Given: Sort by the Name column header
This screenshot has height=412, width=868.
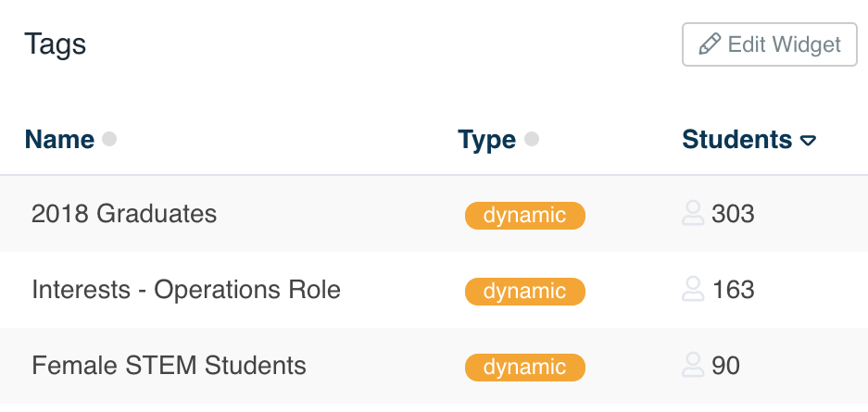Looking at the screenshot, I should click(59, 140).
